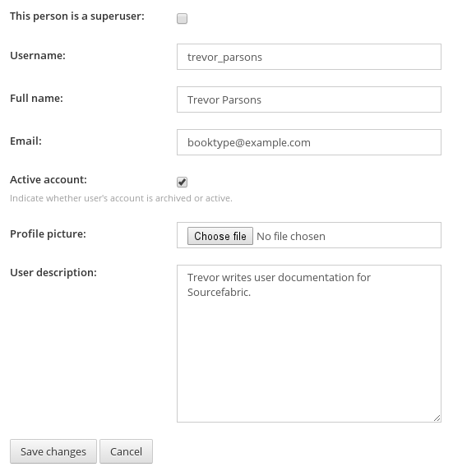Click the Cancel button
453x476 pixels.
pyautogui.click(x=126, y=451)
